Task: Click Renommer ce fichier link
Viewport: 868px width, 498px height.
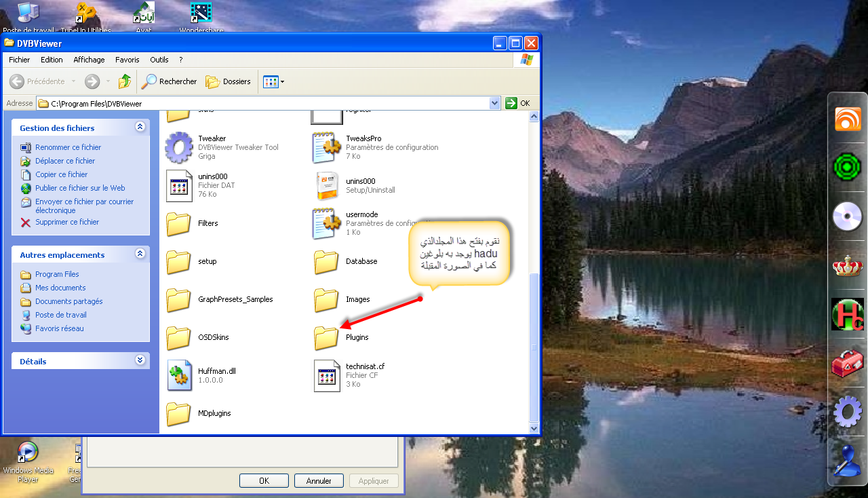Action: 68,147
